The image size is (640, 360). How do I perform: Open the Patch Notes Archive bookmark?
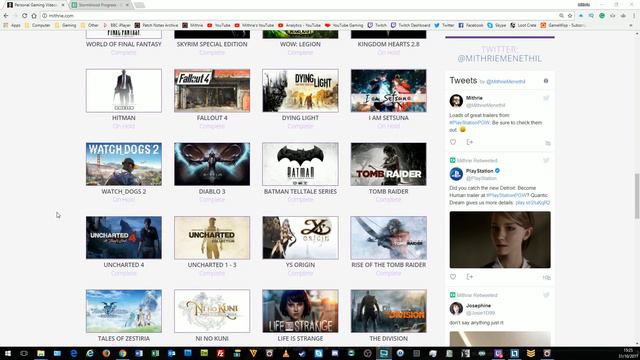[x=156, y=25]
